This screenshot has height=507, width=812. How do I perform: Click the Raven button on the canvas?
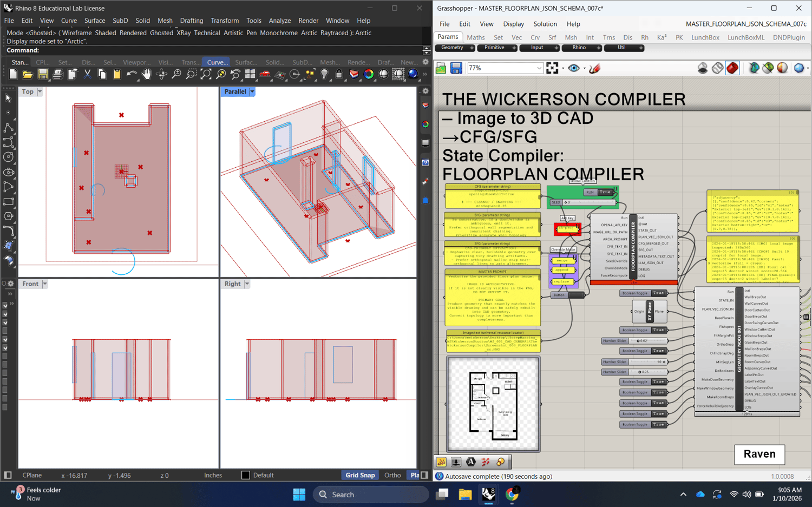click(759, 454)
